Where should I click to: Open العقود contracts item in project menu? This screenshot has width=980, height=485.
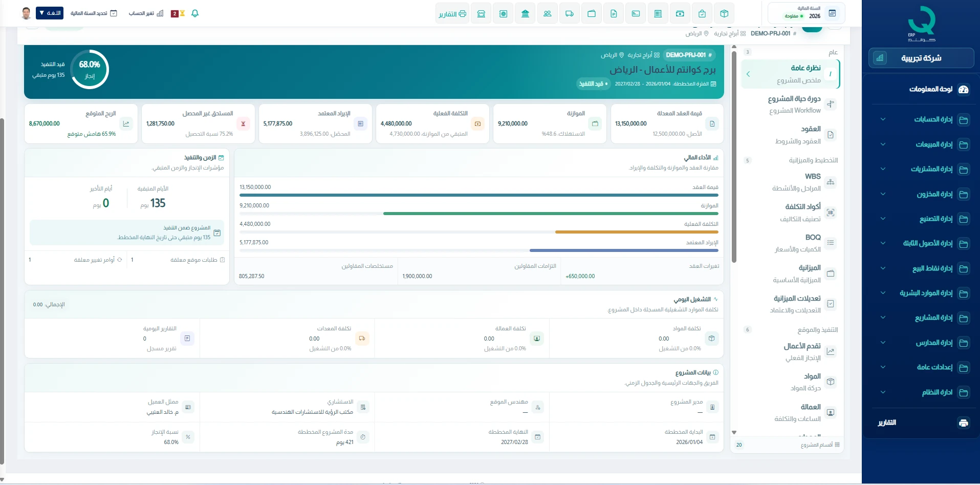click(x=790, y=135)
